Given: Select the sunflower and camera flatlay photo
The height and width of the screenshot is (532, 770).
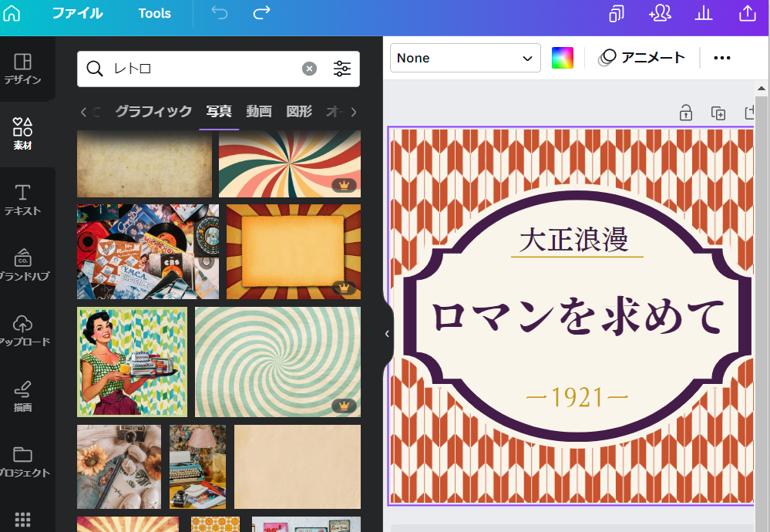Looking at the screenshot, I should click(119, 466).
